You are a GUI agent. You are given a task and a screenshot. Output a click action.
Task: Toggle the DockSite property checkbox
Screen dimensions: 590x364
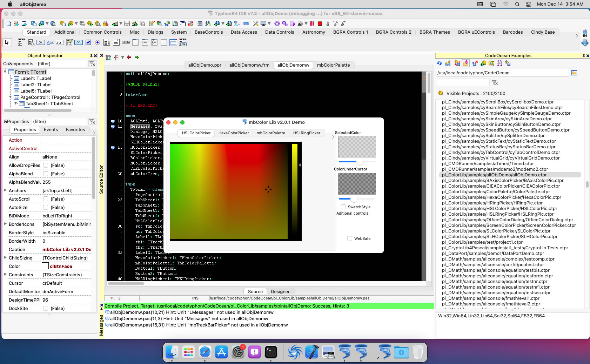coord(46,308)
